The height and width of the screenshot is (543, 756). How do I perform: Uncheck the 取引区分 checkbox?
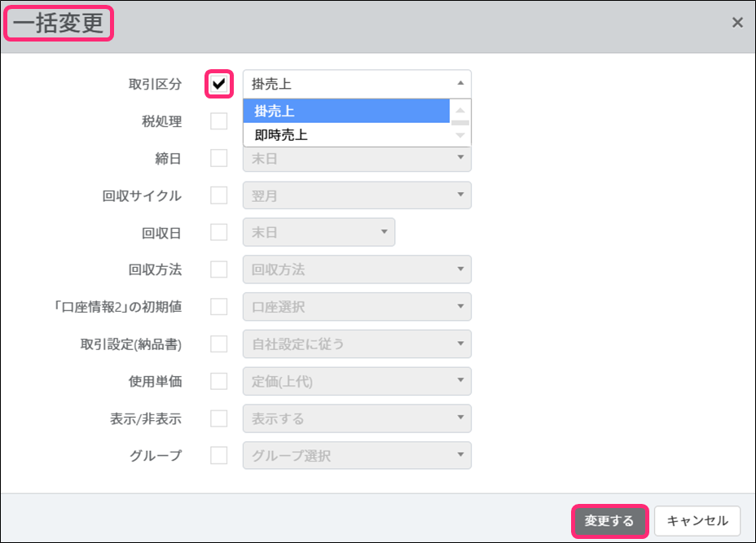pyautogui.click(x=219, y=83)
